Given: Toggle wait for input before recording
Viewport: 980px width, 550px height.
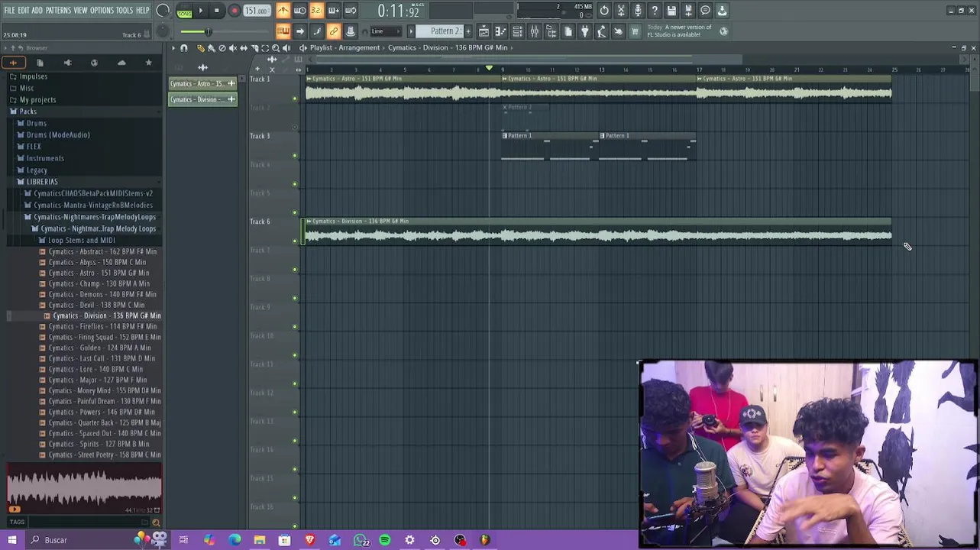Looking at the screenshot, I should click(x=300, y=11).
